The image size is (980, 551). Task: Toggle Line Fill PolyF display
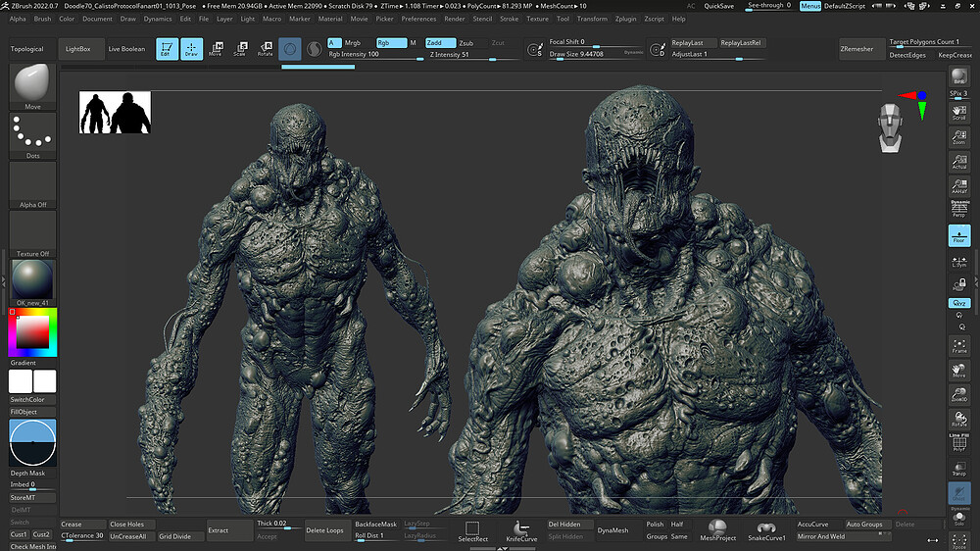958,443
